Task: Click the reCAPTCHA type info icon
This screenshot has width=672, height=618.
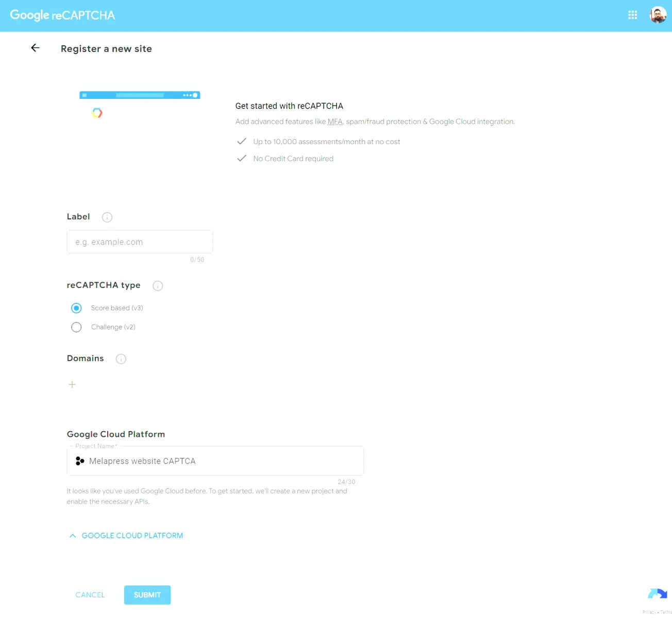Action: tap(158, 286)
